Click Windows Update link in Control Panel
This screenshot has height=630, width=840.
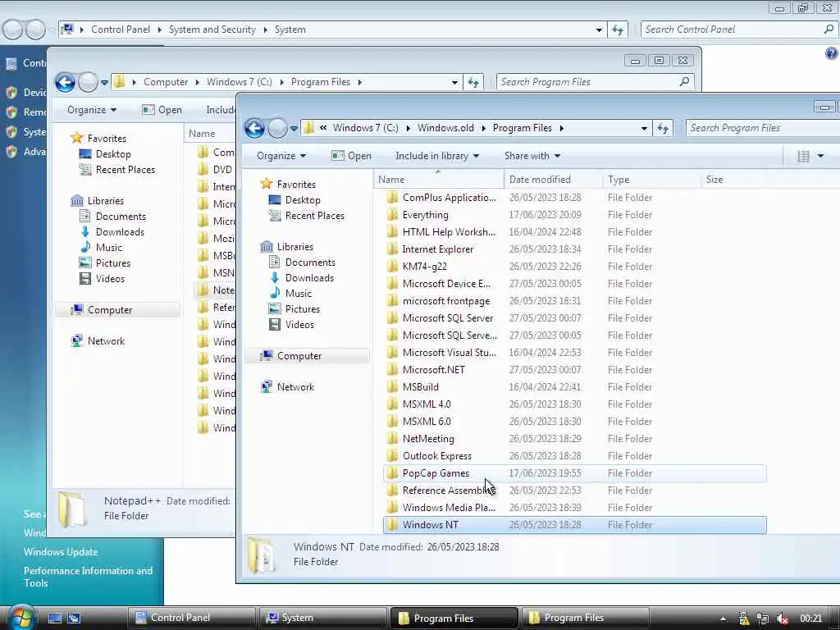click(x=61, y=552)
